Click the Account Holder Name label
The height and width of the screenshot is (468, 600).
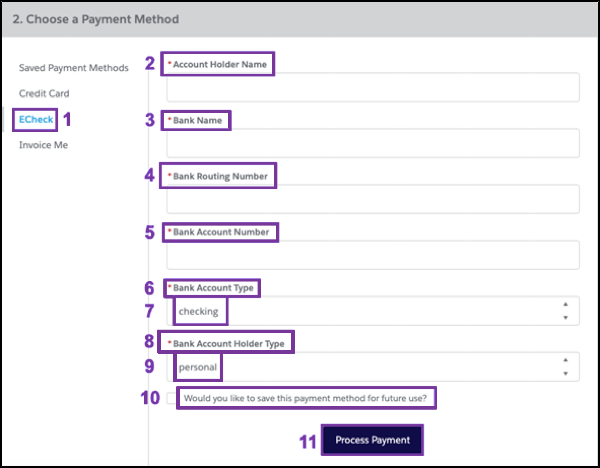pyautogui.click(x=222, y=64)
